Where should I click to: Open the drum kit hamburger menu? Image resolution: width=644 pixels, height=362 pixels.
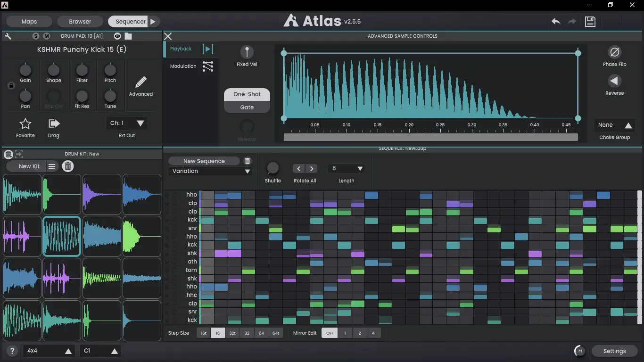coord(52,166)
